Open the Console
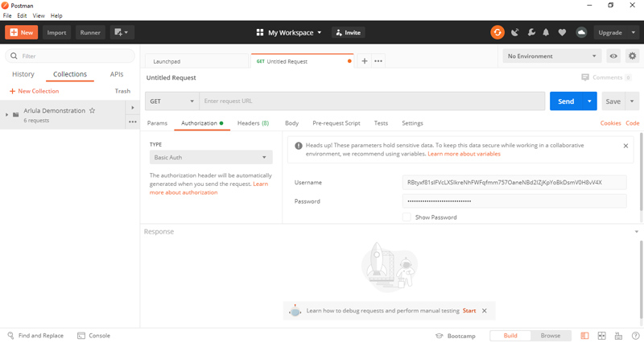This screenshot has height=343, width=644. click(x=94, y=336)
